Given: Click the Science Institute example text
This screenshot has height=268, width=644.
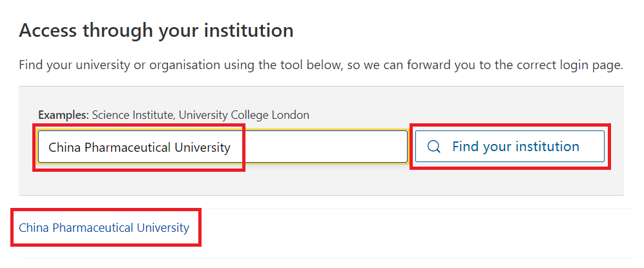Looking at the screenshot, I should point(132,115).
